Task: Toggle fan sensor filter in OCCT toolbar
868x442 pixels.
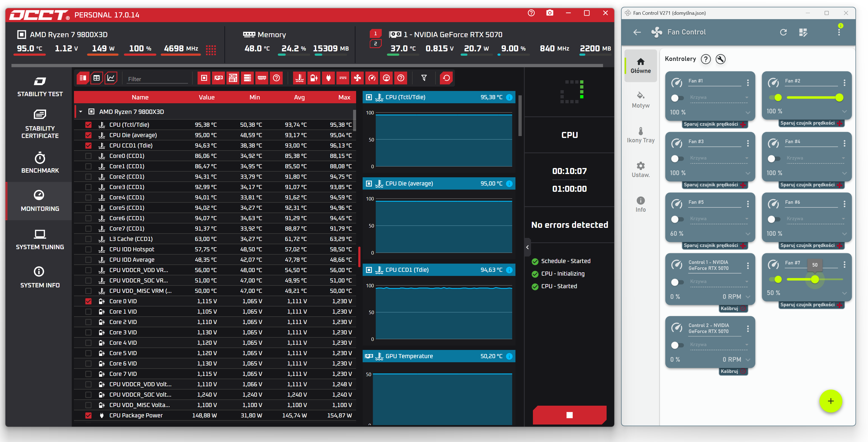Action: point(357,78)
